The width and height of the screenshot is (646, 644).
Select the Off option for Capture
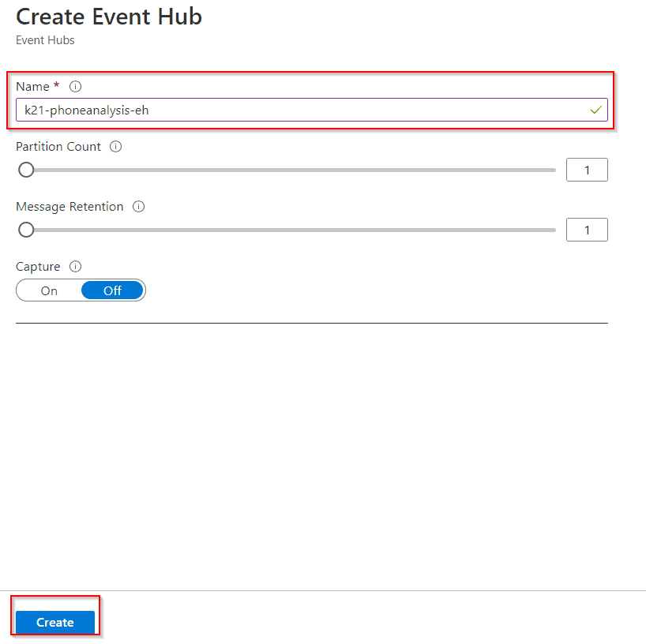[x=111, y=290]
